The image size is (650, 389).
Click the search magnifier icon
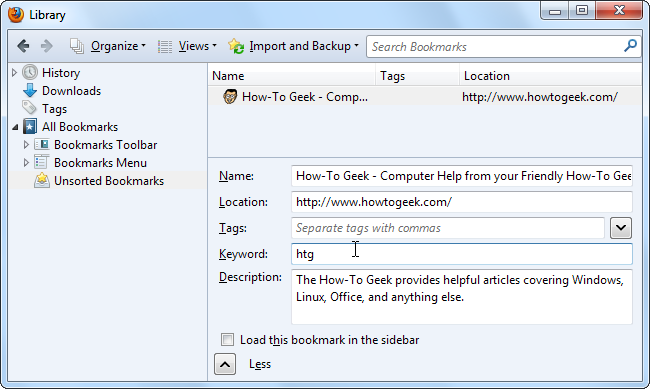(x=630, y=46)
